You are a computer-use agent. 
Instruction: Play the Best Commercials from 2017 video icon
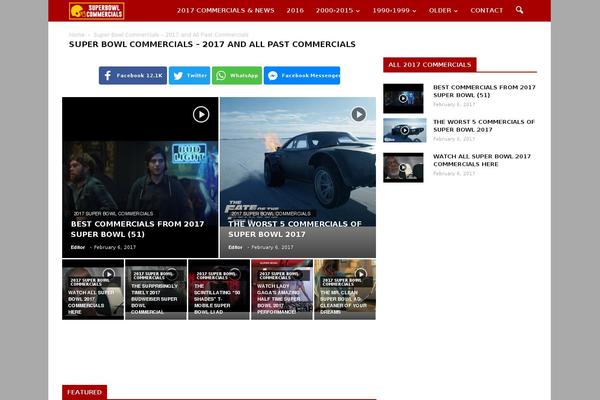(201, 114)
